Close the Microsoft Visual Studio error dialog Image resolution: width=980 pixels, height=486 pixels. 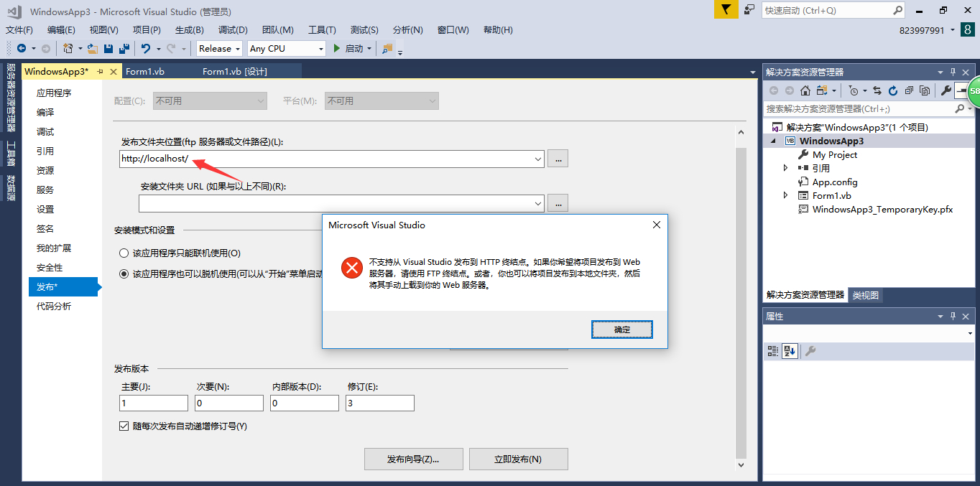pos(656,225)
